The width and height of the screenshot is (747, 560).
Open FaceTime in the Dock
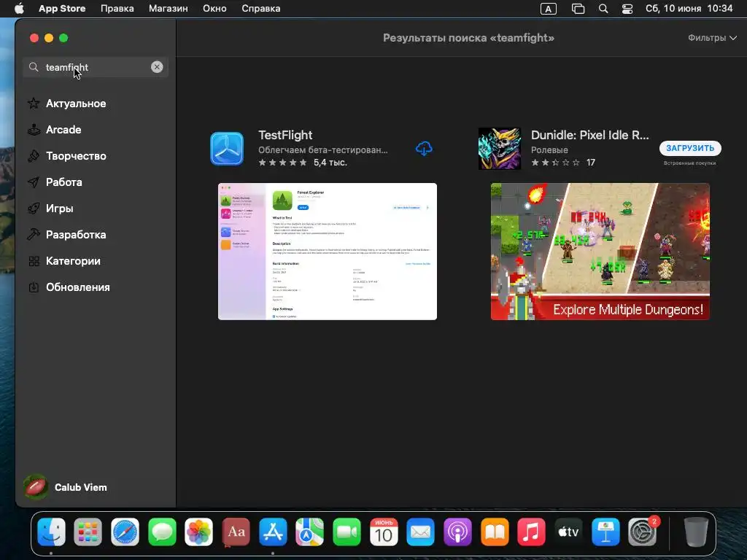point(347,532)
